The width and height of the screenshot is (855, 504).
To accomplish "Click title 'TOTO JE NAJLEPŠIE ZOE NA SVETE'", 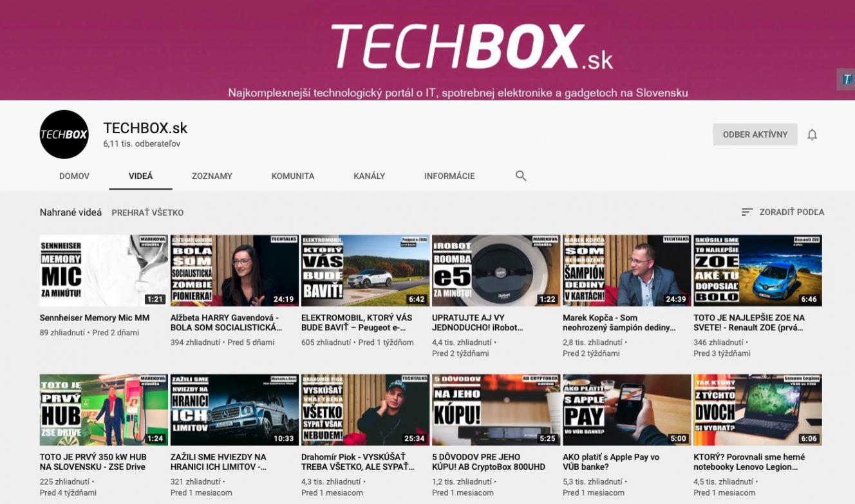I will click(x=749, y=322).
